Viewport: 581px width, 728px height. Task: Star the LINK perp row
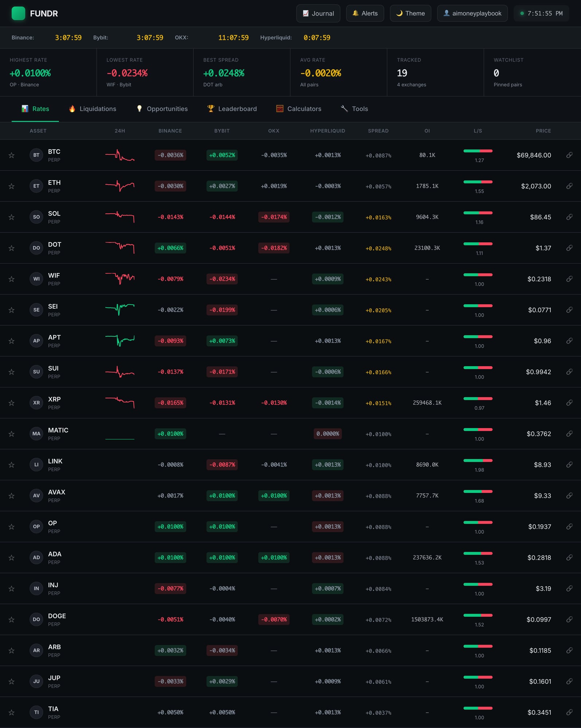(x=12, y=465)
